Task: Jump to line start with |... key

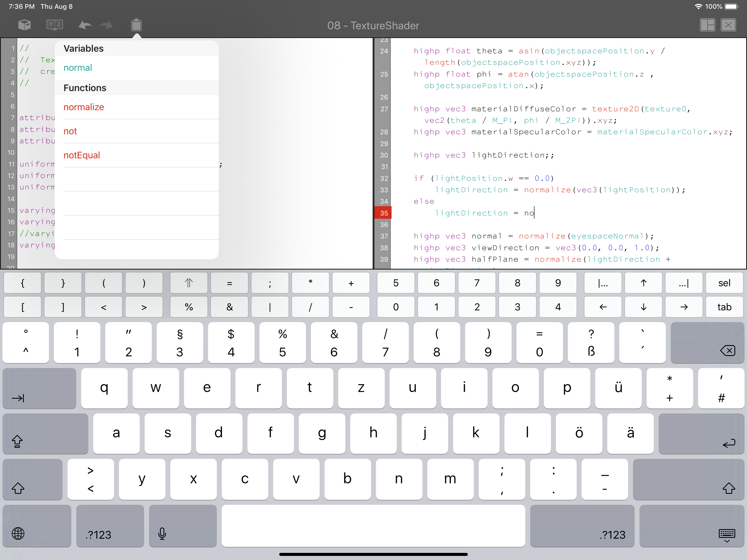Action: point(603,283)
